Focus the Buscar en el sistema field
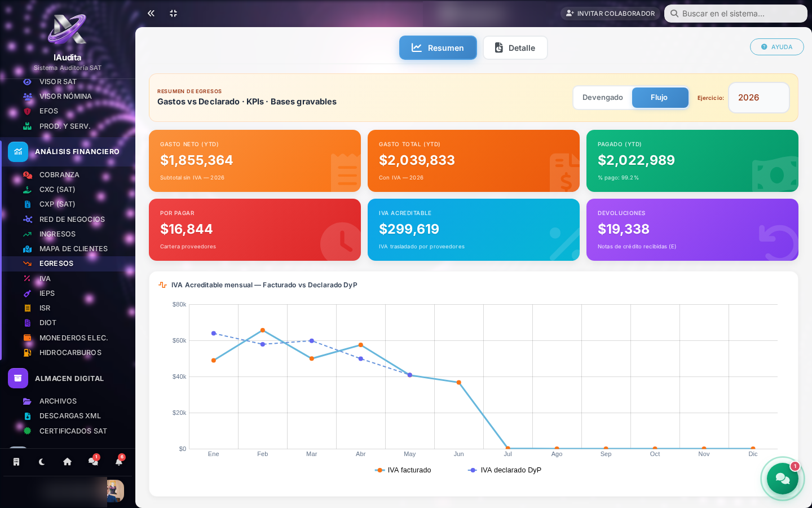Image resolution: width=812 pixels, height=508 pixels. [x=736, y=14]
